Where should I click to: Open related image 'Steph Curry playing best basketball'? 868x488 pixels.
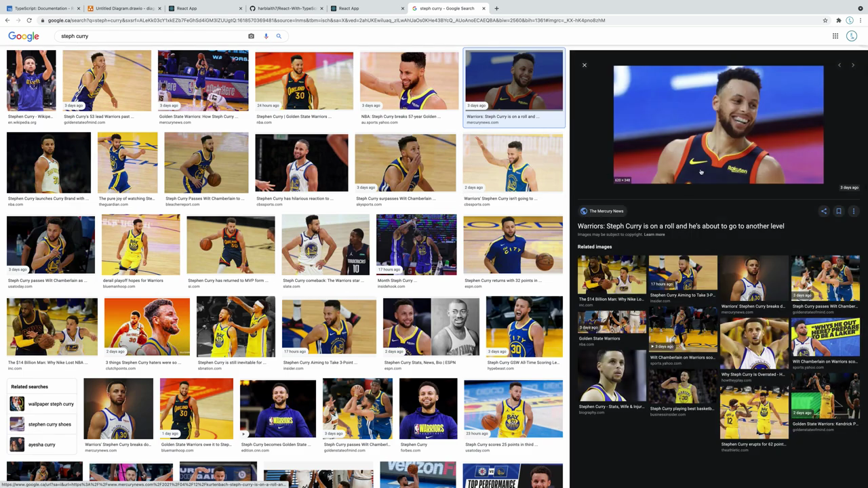683,386
